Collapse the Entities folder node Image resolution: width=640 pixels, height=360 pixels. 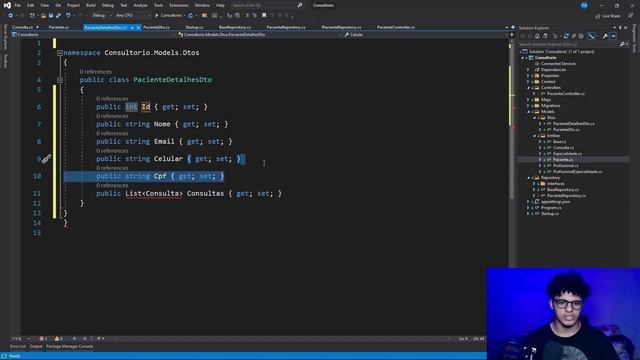pyautogui.click(x=534, y=136)
